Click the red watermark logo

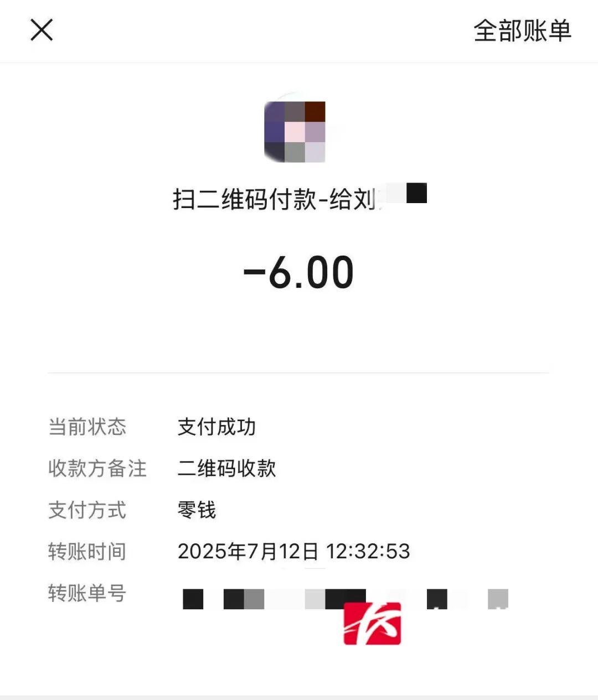point(372,624)
